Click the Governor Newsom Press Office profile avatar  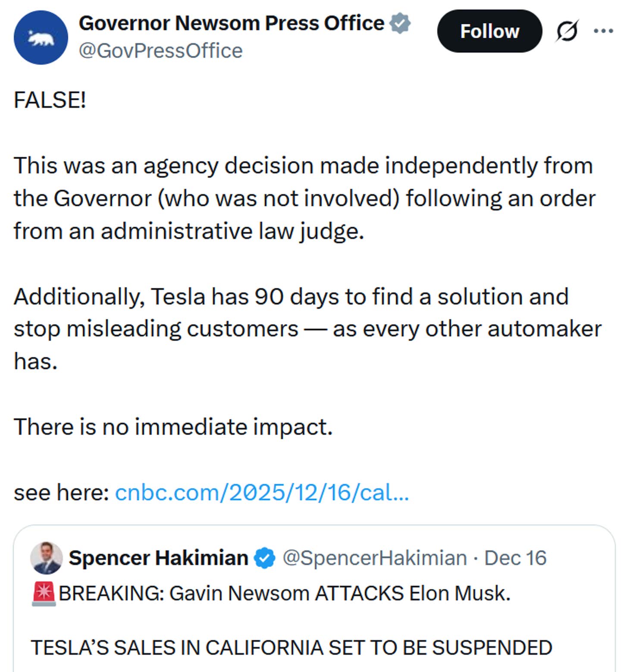41,38
